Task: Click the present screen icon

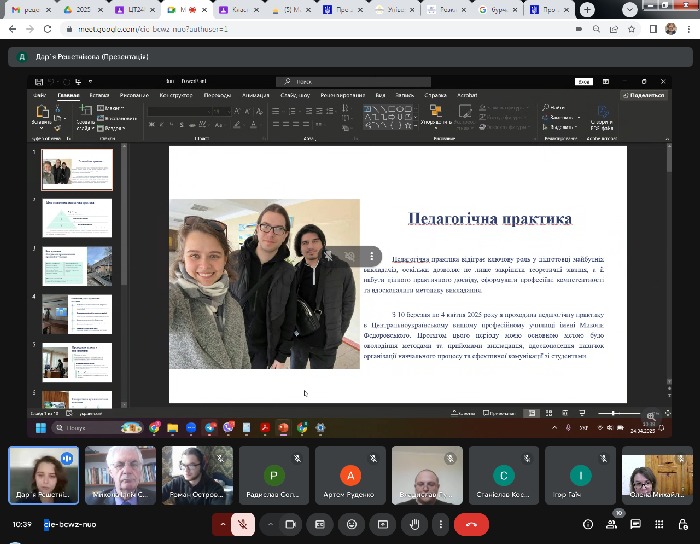Action: (381, 523)
